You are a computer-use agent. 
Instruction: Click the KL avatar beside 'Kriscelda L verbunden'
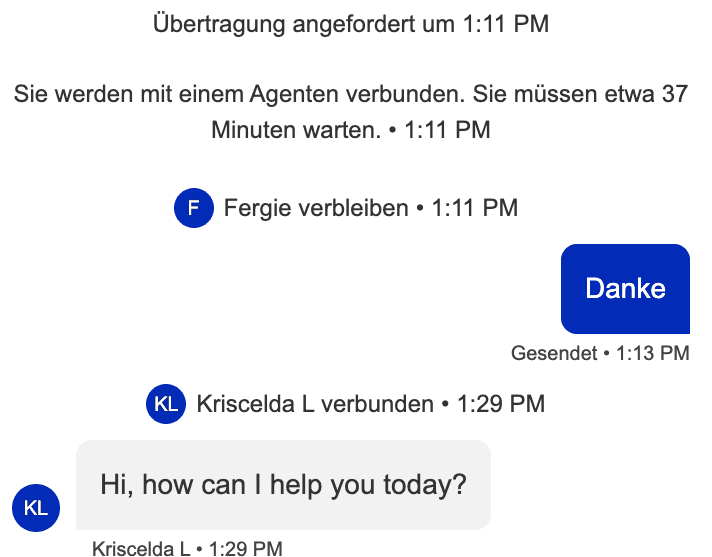166,404
